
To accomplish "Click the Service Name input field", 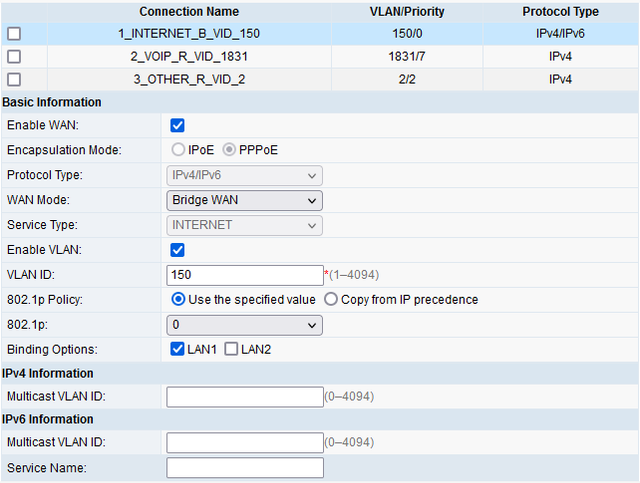I will (x=244, y=468).
